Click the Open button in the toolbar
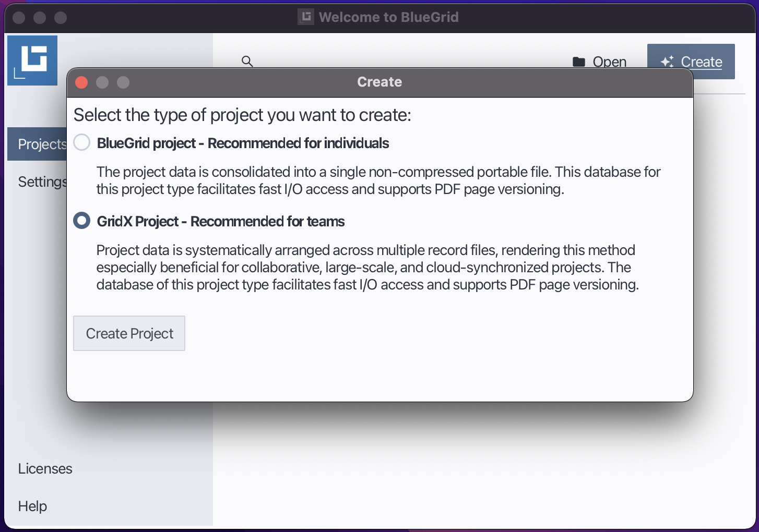759x532 pixels. point(610,61)
